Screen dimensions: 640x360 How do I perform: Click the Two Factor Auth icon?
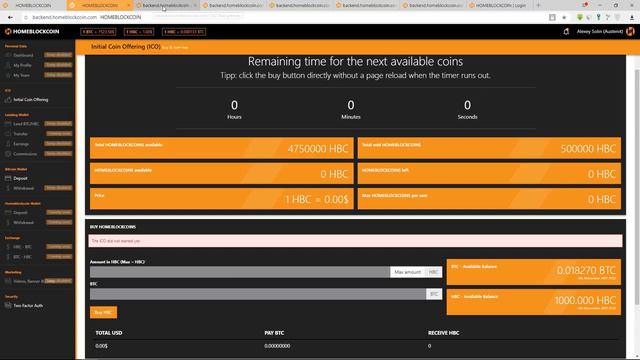[x=8, y=305]
